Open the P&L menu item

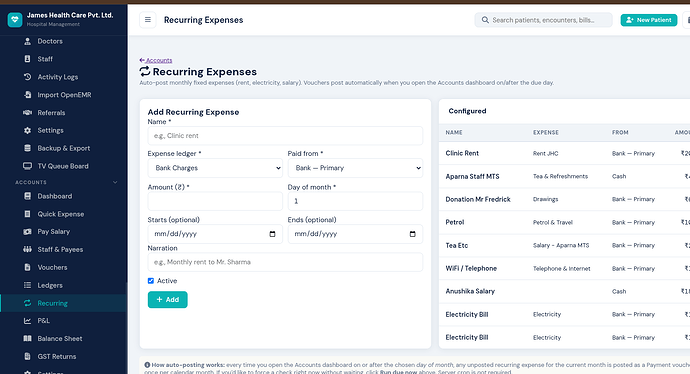click(44, 321)
